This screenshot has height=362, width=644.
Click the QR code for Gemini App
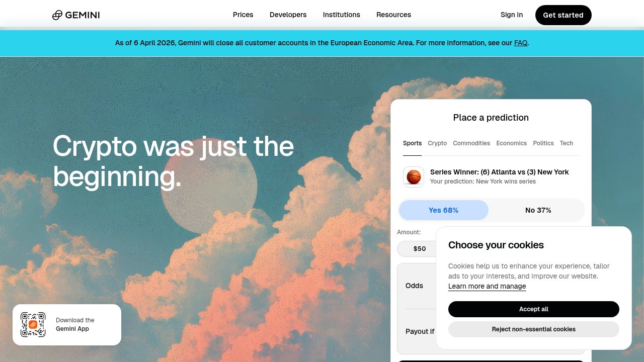[x=33, y=325]
